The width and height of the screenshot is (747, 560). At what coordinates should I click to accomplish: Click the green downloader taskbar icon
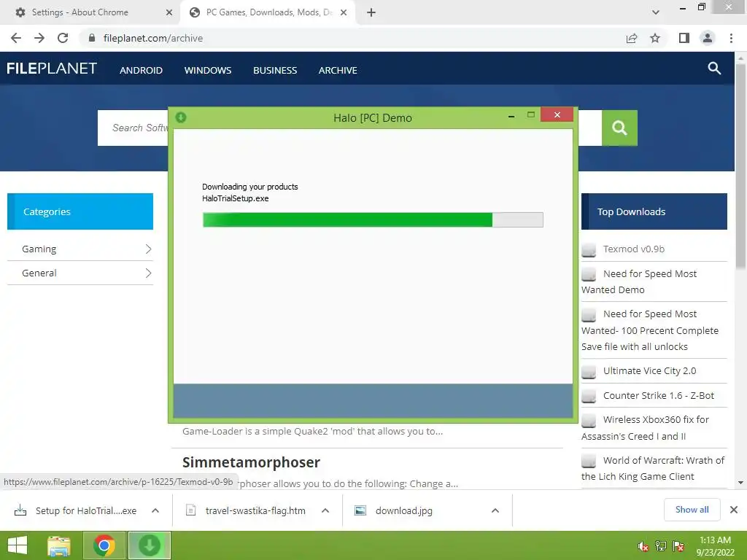tap(149, 545)
